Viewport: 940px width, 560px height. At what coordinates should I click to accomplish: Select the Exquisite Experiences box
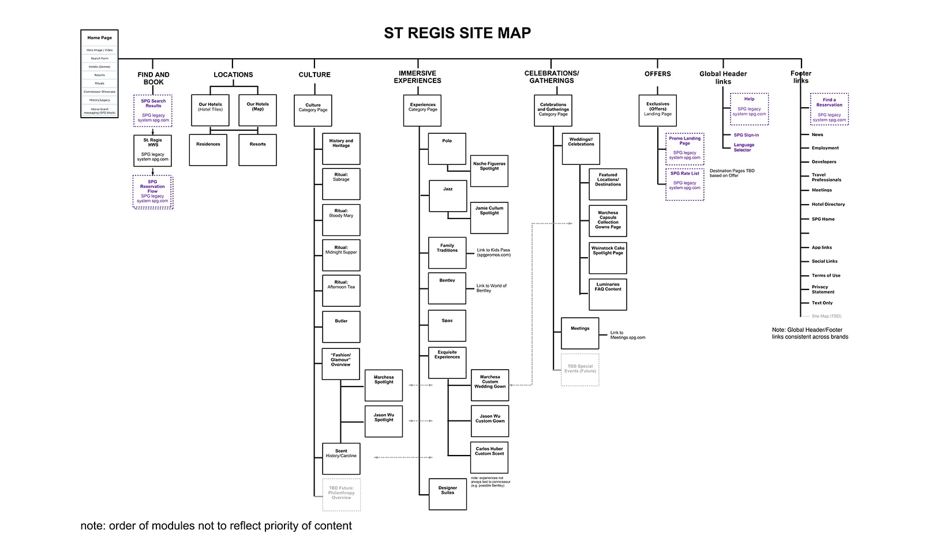[447, 363]
